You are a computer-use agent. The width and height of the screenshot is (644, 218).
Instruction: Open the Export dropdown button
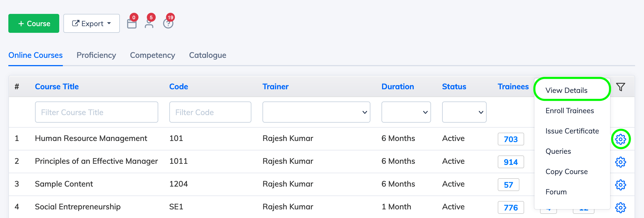(x=91, y=23)
